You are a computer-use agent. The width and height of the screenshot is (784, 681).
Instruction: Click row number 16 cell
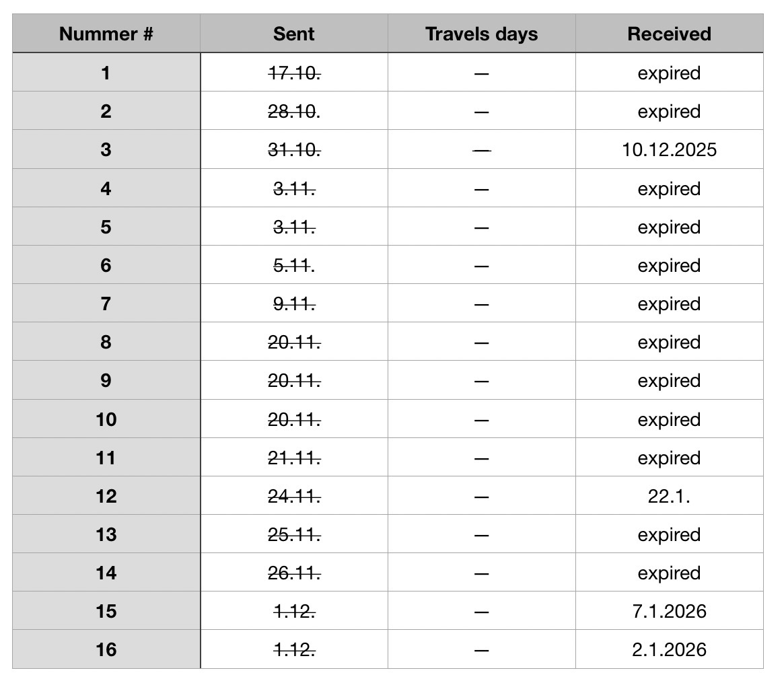click(106, 649)
